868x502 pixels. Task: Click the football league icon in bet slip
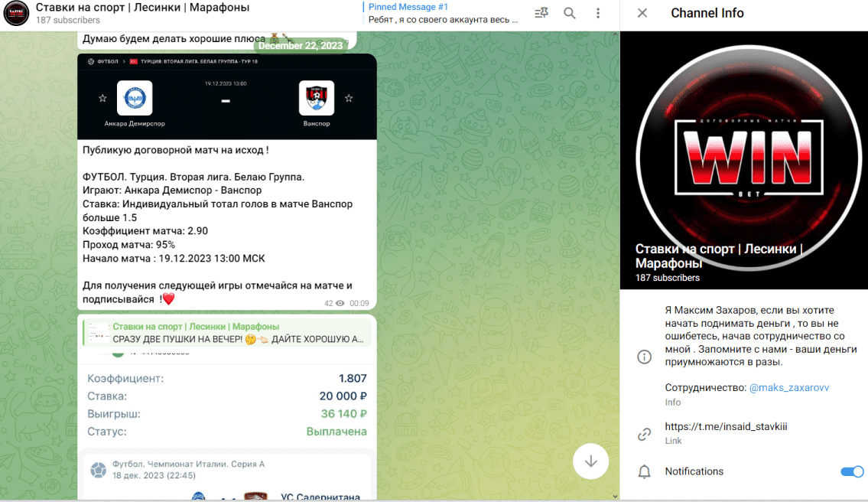(98, 469)
